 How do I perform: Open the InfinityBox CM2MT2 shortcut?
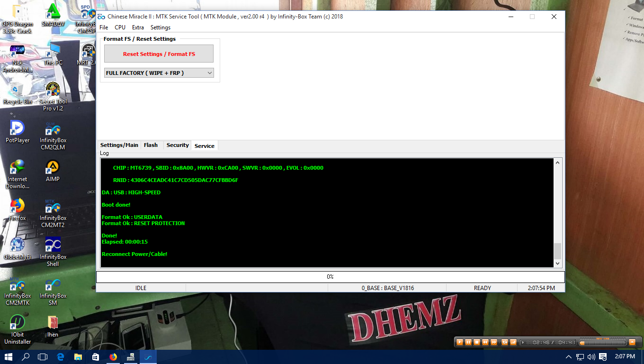53,213
